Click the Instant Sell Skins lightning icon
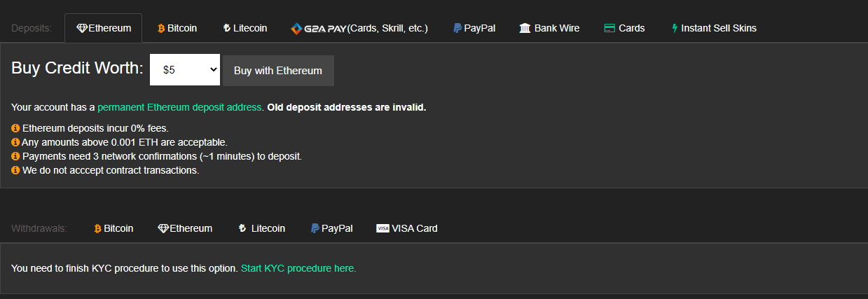This screenshot has width=868, height=299. click(x=675, y=29)
